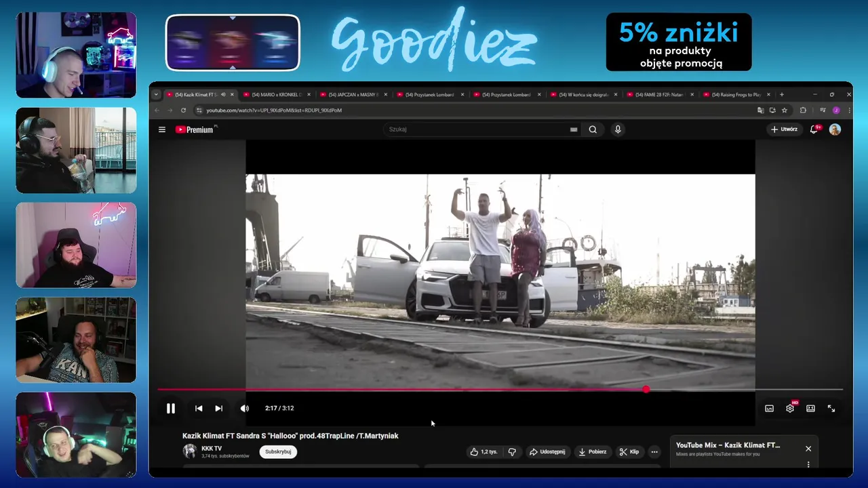Open the tab search chevron dropdown

coord(156,95)
